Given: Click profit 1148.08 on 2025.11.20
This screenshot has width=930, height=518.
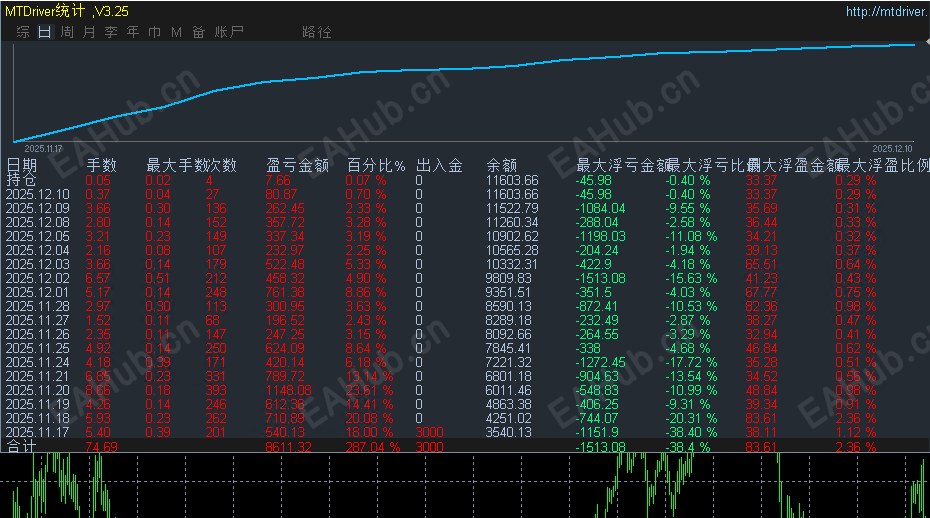Looking at the screenshot, I should [288, 390].
